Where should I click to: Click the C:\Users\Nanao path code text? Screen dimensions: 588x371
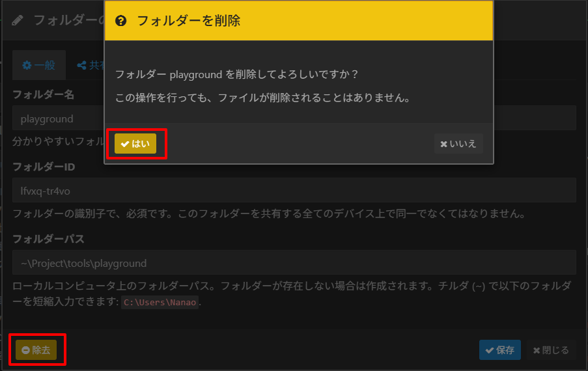coord(160,303)
